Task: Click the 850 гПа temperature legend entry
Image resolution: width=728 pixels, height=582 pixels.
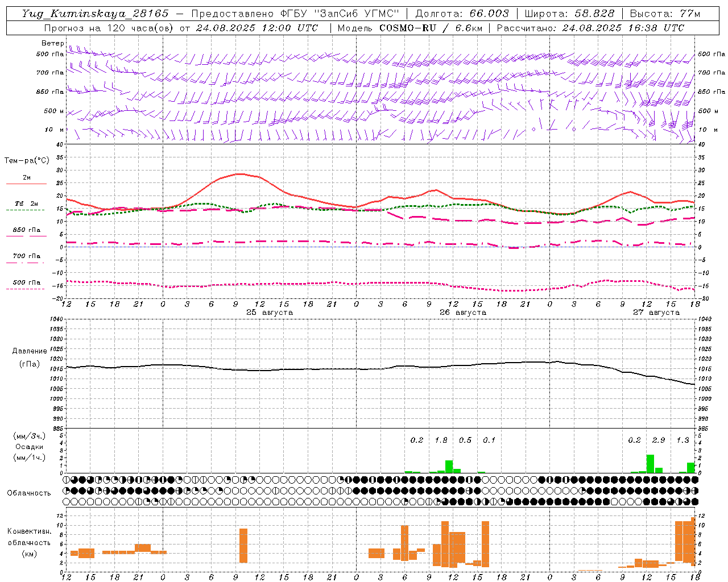Action: [26, 230]
